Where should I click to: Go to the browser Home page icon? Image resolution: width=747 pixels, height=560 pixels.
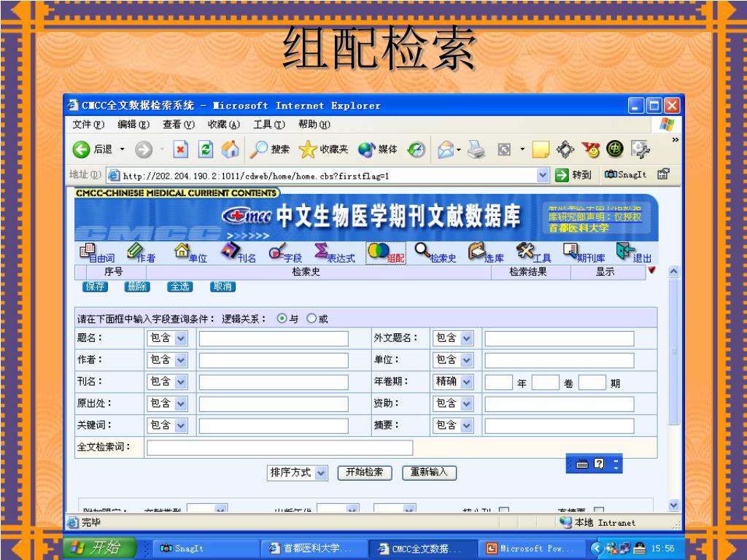231,149
